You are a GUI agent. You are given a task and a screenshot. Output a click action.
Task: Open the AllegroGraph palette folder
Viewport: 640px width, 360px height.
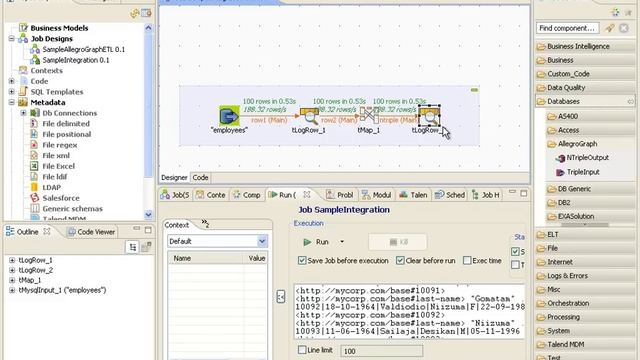[x=590, y=144]
